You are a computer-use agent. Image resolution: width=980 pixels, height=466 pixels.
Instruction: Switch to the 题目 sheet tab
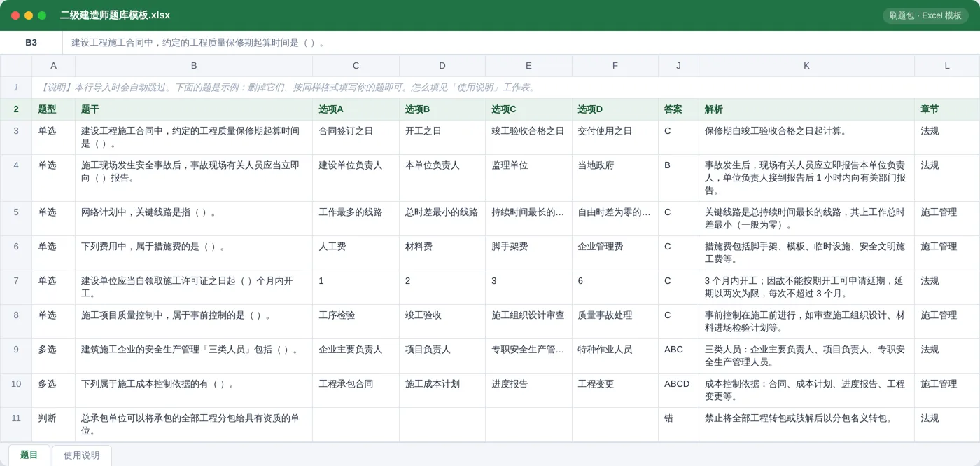[x=29, y=455]
